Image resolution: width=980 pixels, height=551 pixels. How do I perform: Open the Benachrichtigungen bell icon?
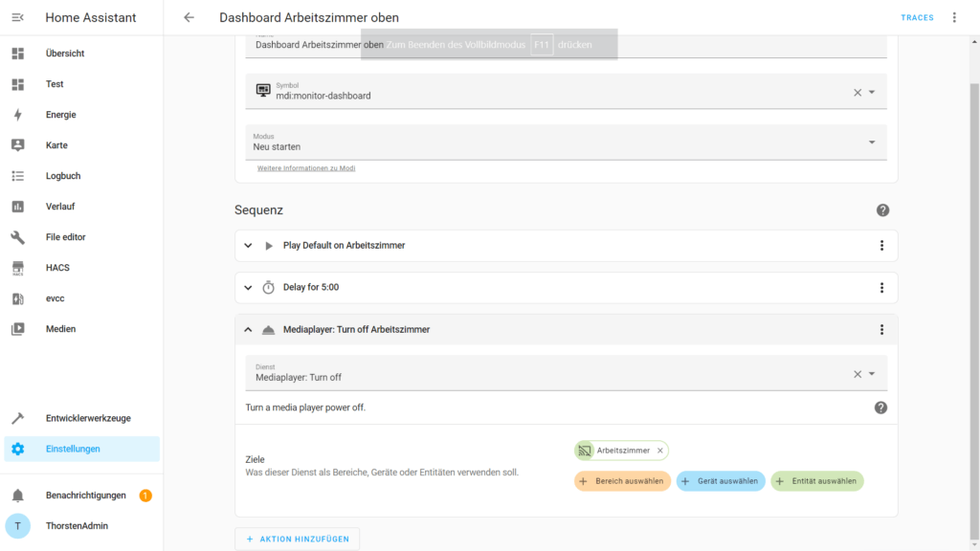click(17, 496)
